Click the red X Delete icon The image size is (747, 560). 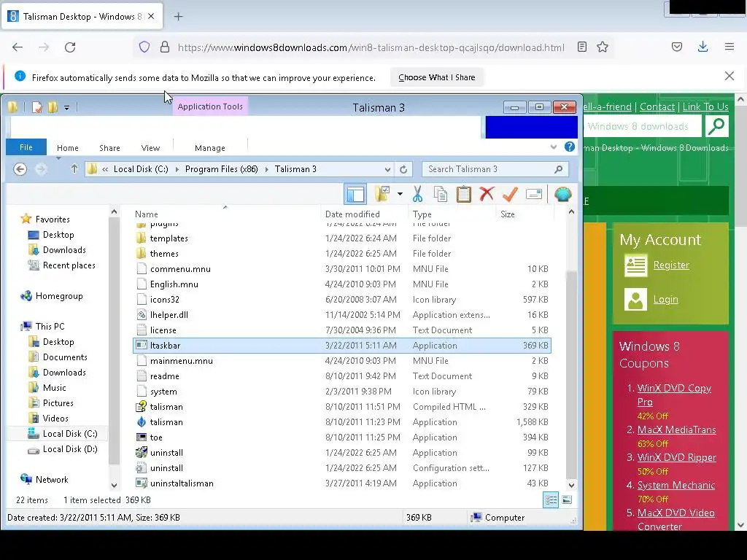click(x=487, y=194)
